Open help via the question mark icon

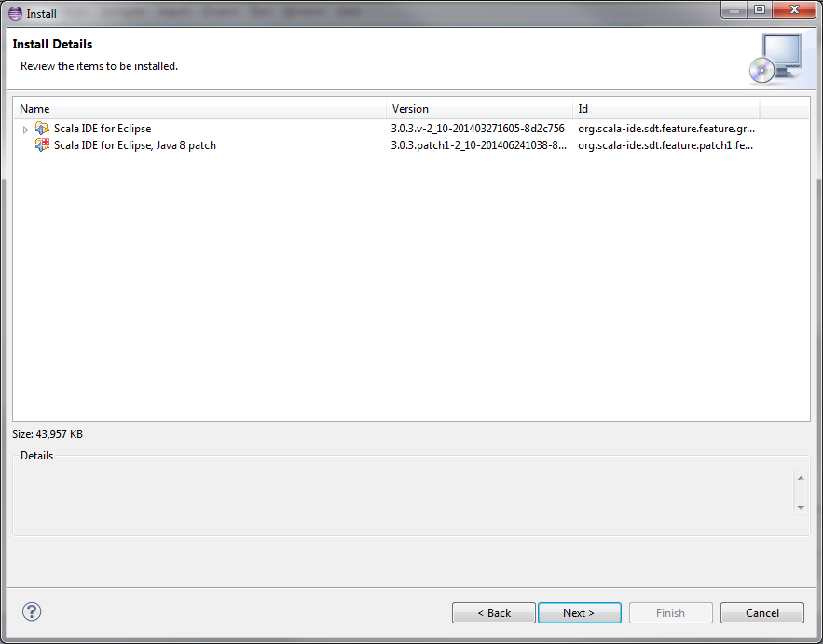pos(32,611)
